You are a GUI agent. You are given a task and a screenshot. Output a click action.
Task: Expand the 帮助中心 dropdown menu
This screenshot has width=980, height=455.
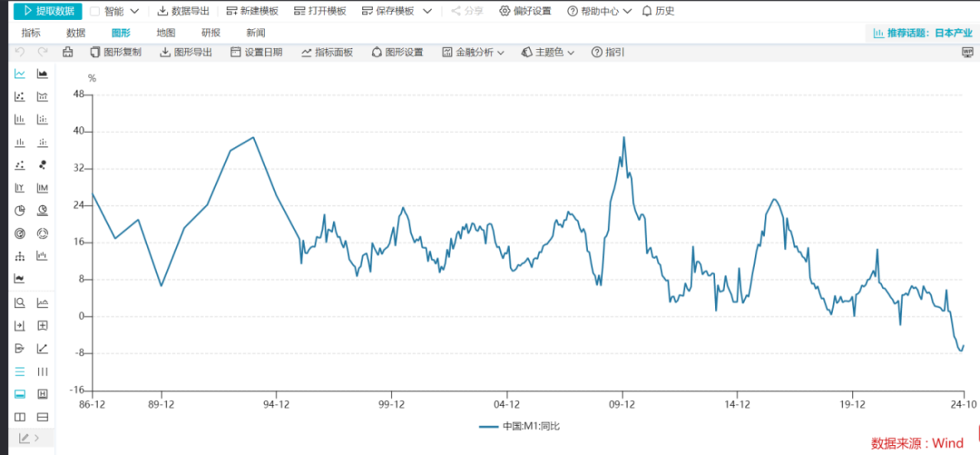pyautogui.click(x=599, y=11)
